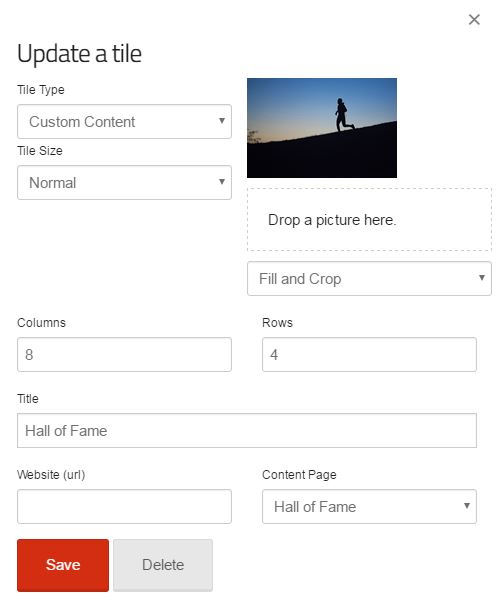Click the Content Page dropdown arrow
The height and width of the screenshot is (610, 496).
click(467, 505)
